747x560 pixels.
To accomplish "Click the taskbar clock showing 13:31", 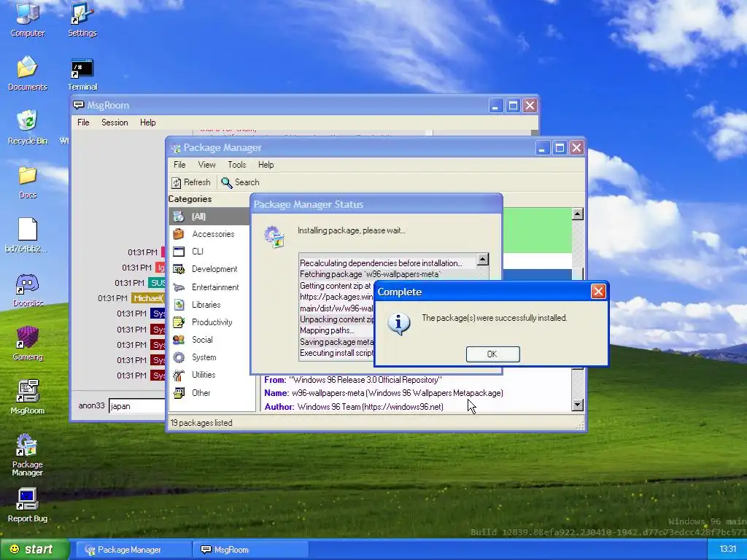I will [727, 550].
